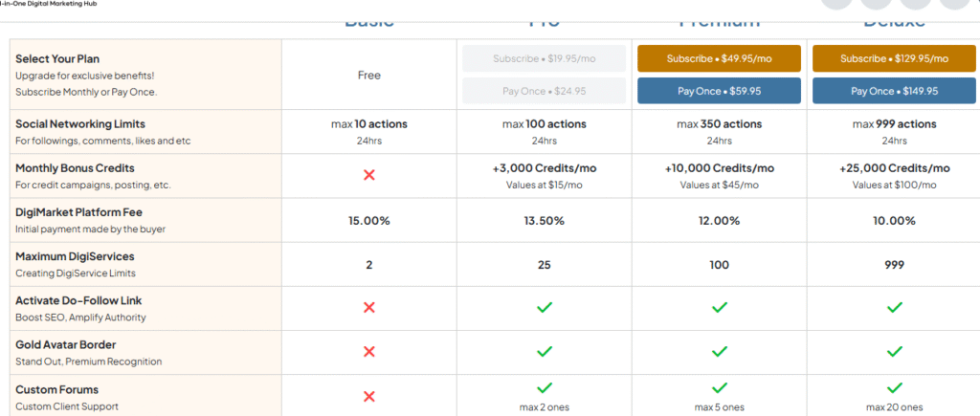Viewport: 980px width, 416px height.
Task: Click 'Select Your Plan' row heading
Action: (x=57, y=58)
